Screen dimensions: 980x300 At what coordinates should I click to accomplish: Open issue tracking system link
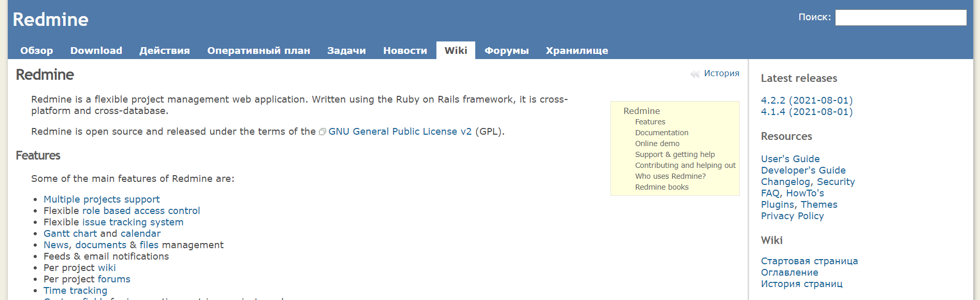133,222
